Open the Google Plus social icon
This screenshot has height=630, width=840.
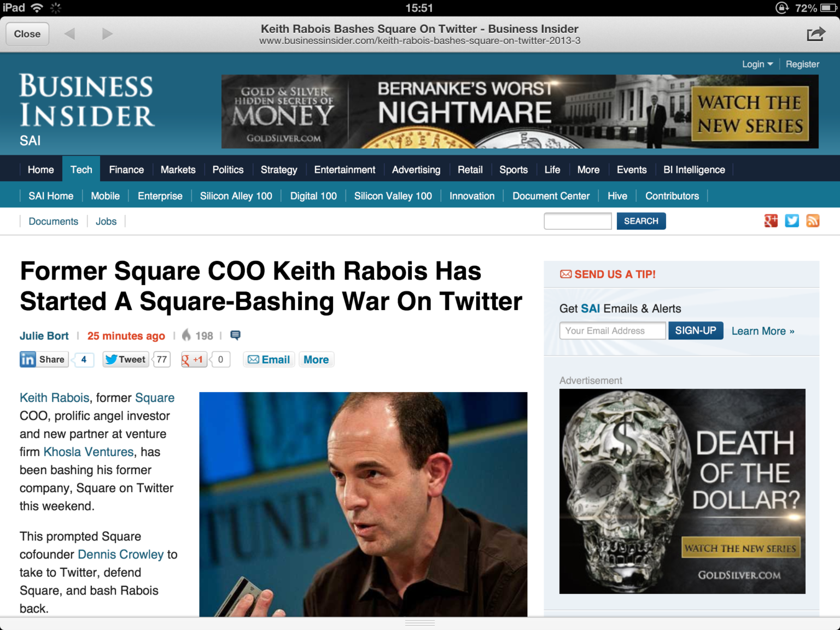tap(771, 221)
